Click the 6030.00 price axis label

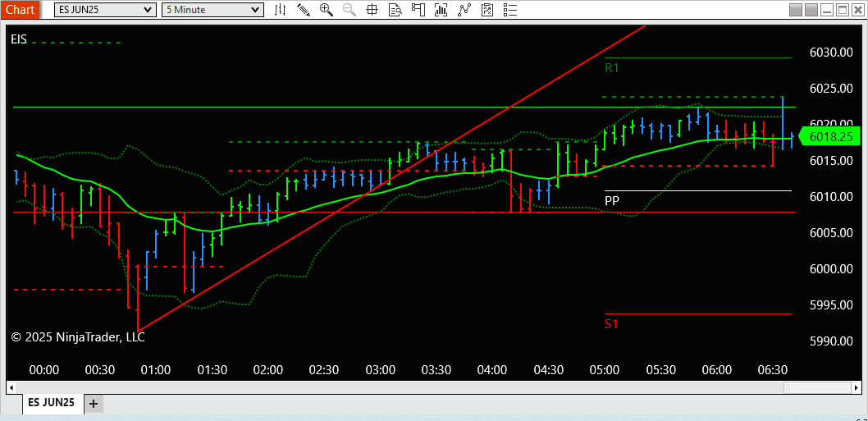(830, 52)
